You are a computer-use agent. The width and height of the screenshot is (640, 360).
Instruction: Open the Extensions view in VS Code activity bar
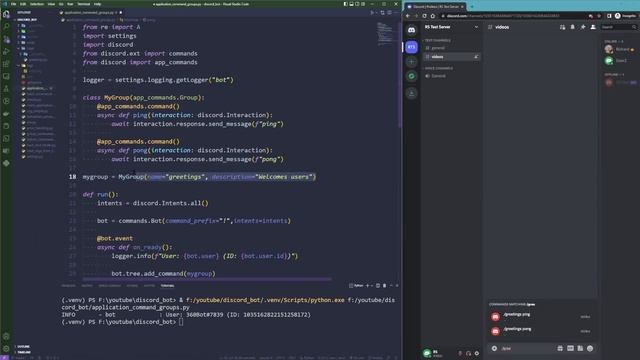point(6,64)
